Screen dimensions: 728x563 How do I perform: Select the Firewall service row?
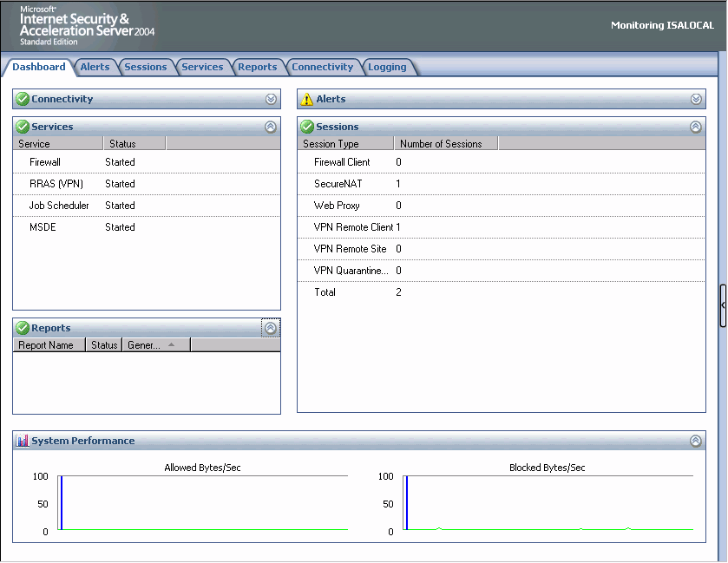(x=45, y=162)
